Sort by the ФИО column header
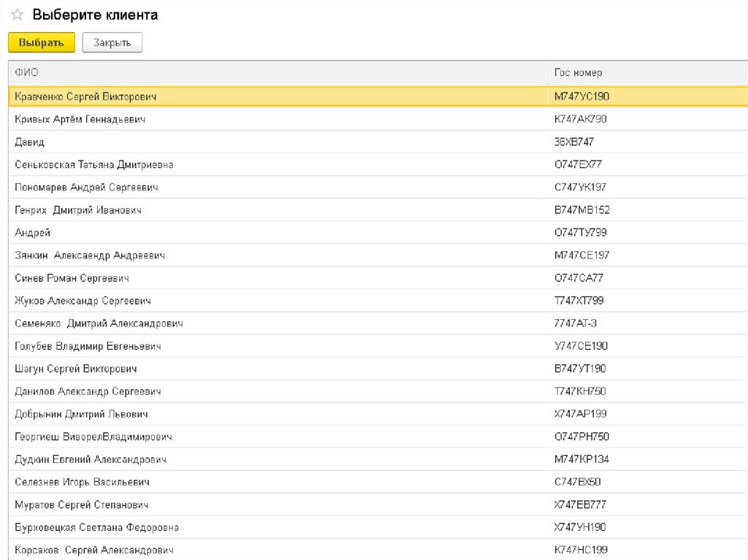The height and width of the screenshot is (560, 748). [27, 72]
